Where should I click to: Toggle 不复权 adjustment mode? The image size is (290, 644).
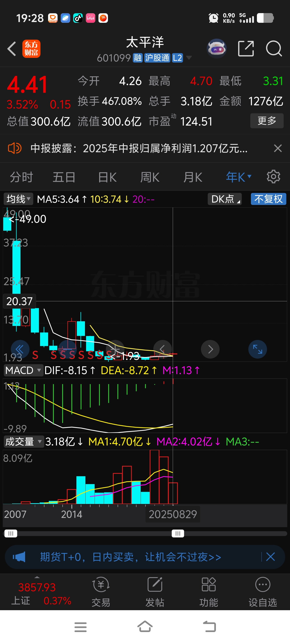click(268, 199)
